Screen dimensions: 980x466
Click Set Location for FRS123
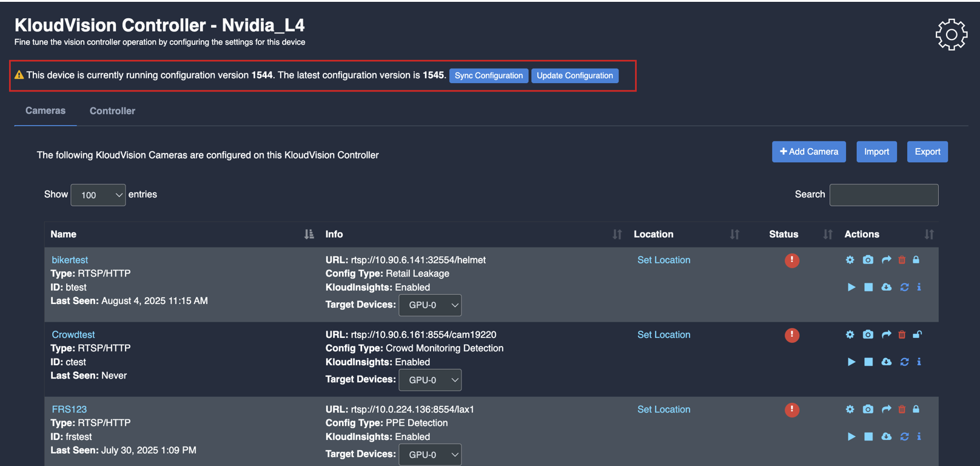(x=663, y=409)
